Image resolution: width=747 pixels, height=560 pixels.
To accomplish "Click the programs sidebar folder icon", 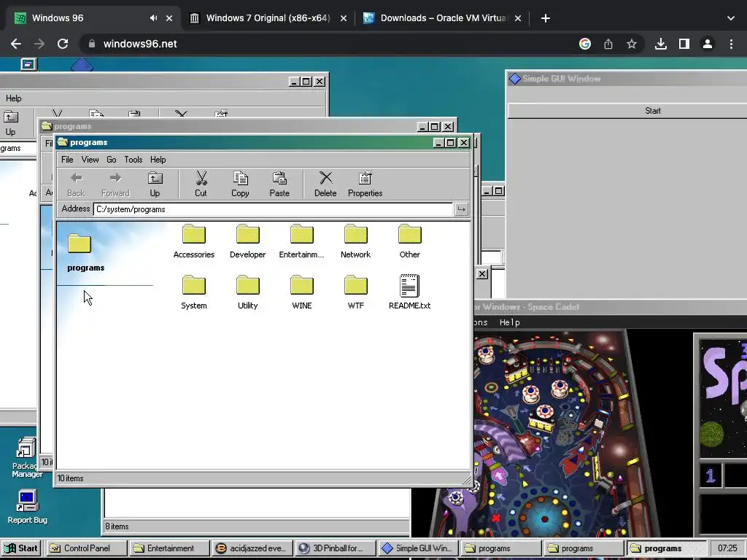I will [x=80, y=244].
